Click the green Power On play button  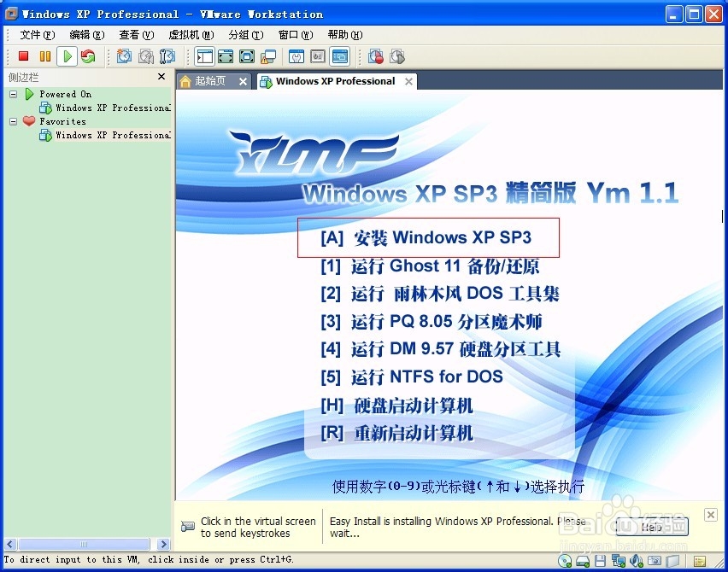[x=68, y=56]
